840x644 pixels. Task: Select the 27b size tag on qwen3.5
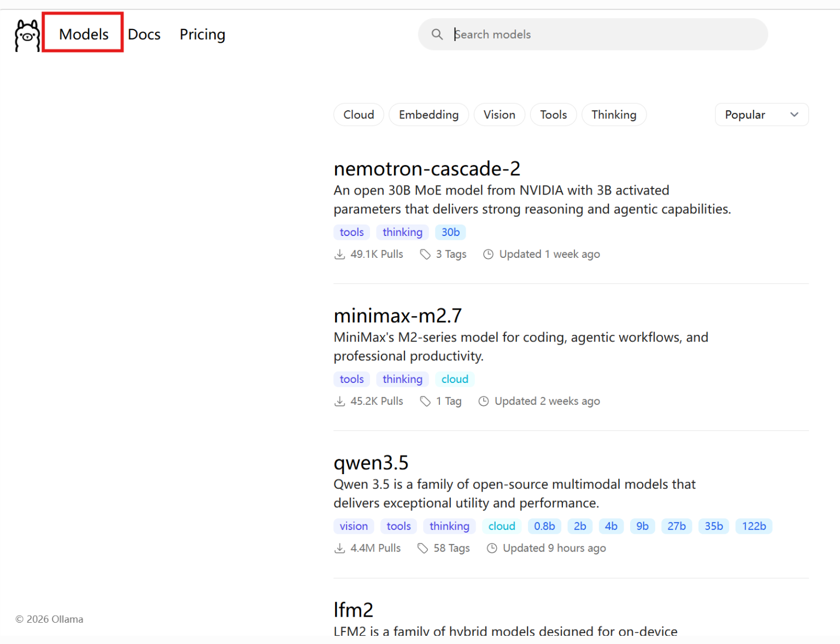(x=677, y=526)
